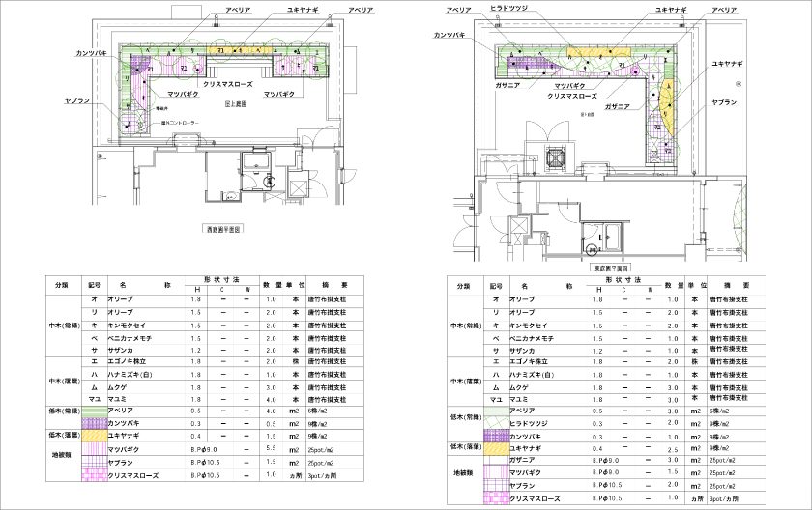812x510 pixels.
Task: Click 3pot/カ所 note in west garden table
Action: (322, 475)
